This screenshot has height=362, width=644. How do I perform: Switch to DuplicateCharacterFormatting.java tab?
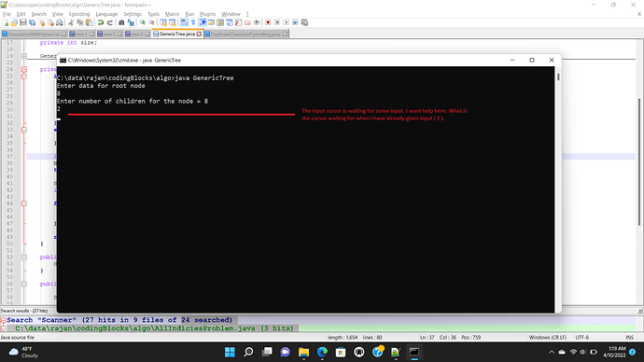246,35
